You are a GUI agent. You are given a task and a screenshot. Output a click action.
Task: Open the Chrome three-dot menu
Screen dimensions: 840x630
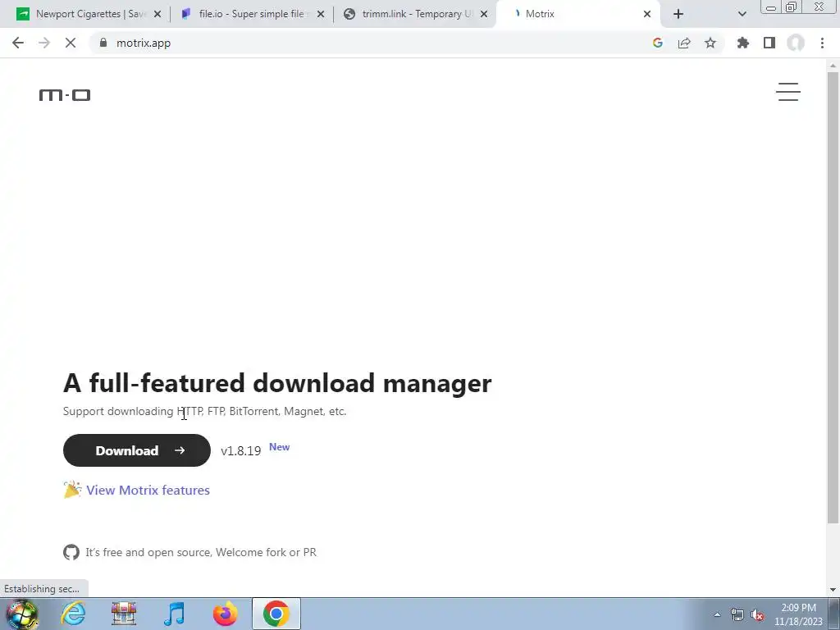pos(822,43)
